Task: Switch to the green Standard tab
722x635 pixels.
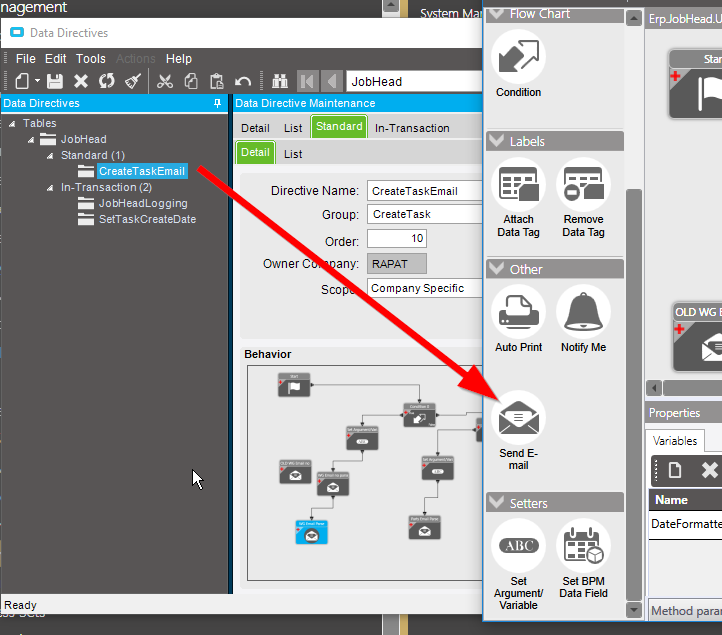Action: click(x=339, y=127)
